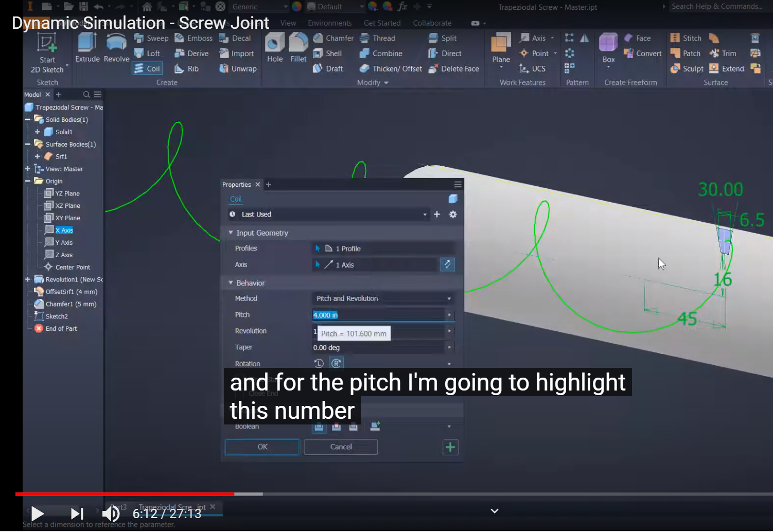Viewport: 773px width, 532px height.
Task: Open the Environments tab
Action: click(329, 23)
